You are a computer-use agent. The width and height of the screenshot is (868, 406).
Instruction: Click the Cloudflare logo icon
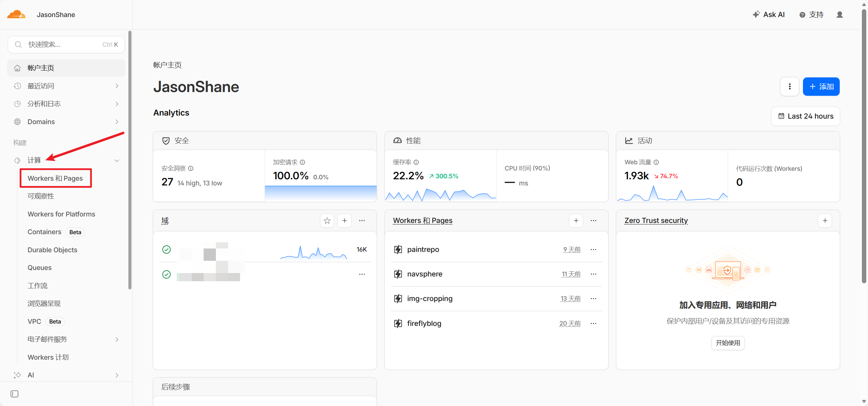click(x=16, y=15)
